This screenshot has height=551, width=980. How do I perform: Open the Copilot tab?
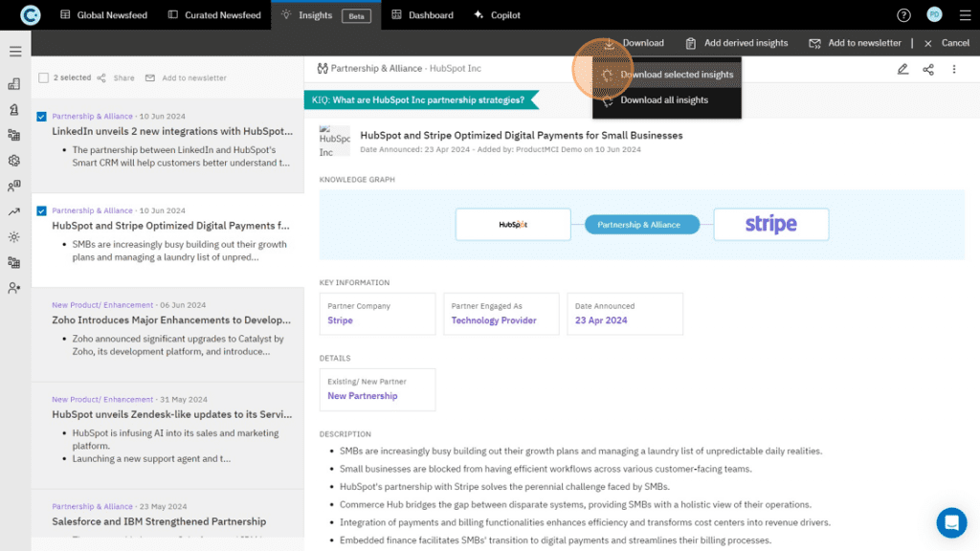point(498,15)
